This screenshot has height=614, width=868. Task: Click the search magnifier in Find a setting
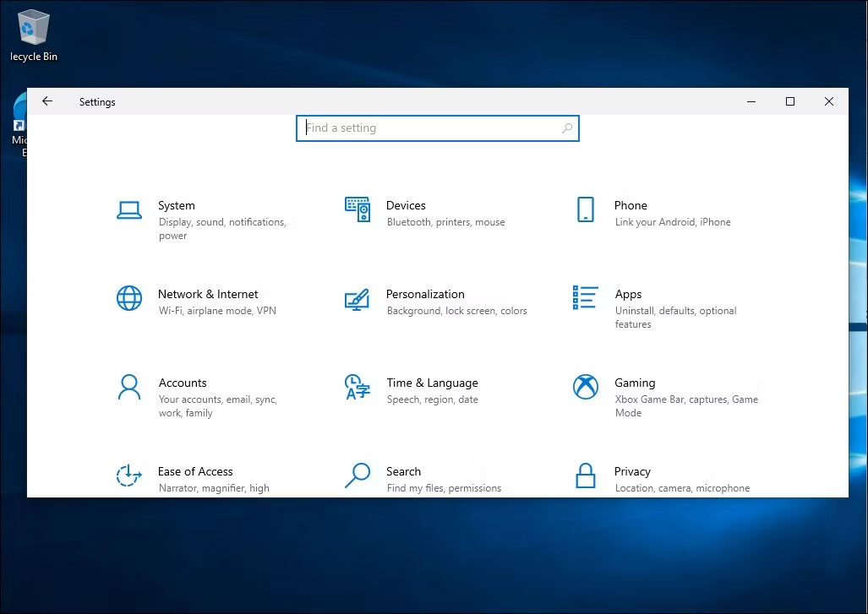(x=567, y=128)
